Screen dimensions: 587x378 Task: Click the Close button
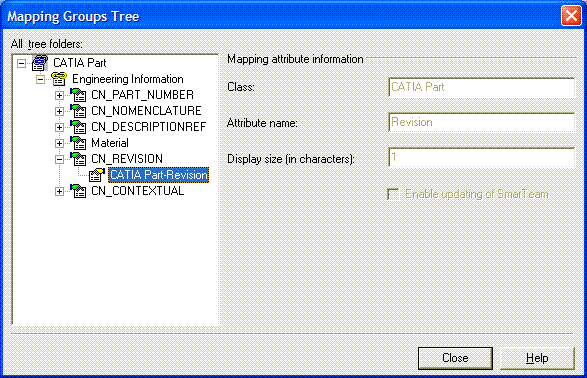pos(455,358)
